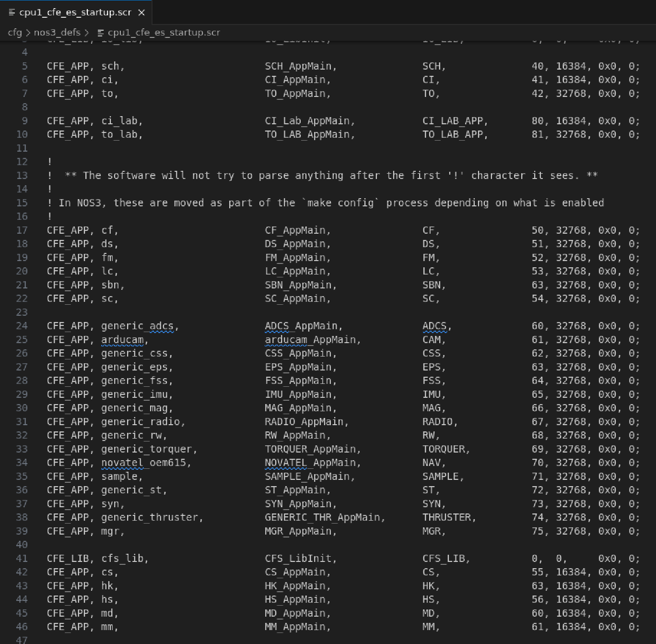Screen dimensions: 656x644
Task: Click the underlined 'arducam_AppMain,' text
Action: 313,340
